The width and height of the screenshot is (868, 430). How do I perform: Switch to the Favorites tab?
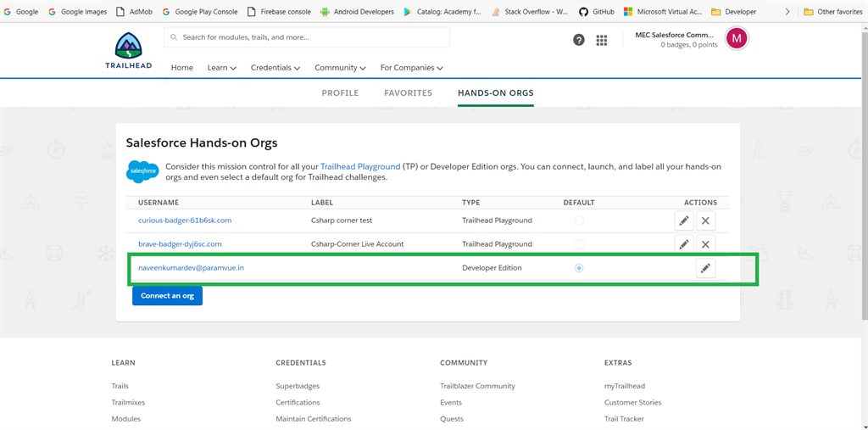point(408,93)
